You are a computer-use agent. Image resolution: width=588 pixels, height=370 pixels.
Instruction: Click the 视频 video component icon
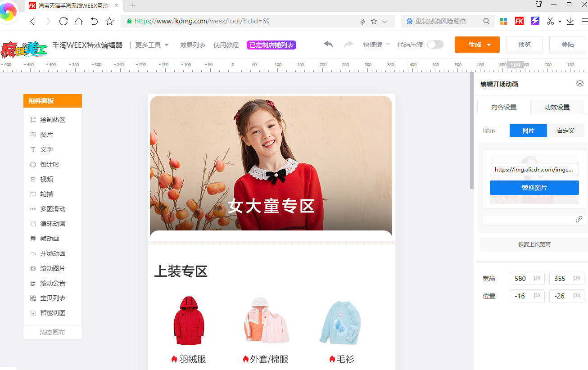coord(33,179)
